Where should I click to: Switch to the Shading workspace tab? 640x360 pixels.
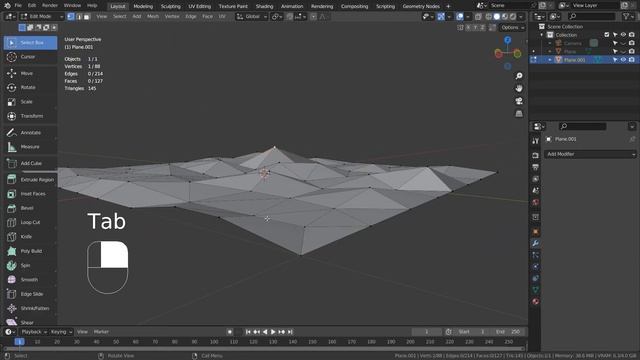pos(264,6)
